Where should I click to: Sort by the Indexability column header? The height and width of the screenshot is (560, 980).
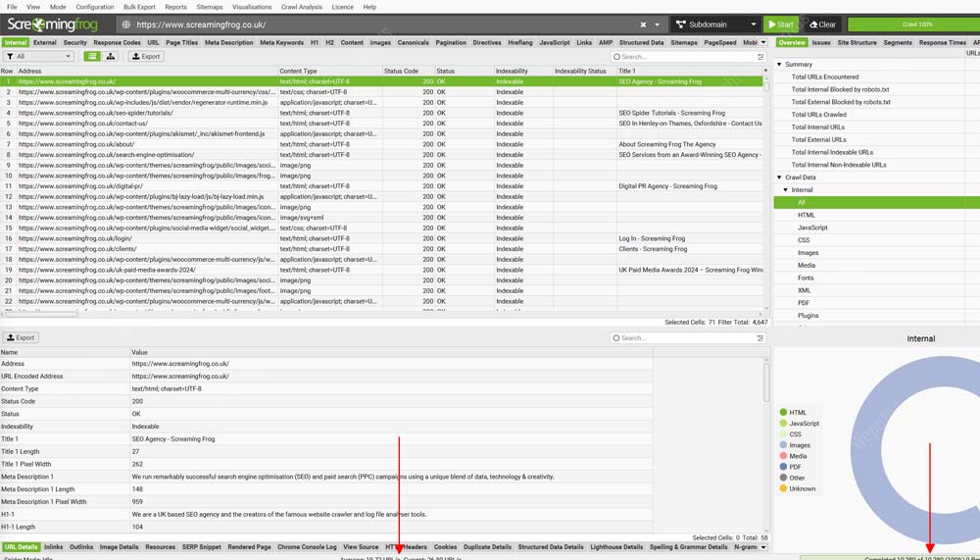[x=523, y=71]
